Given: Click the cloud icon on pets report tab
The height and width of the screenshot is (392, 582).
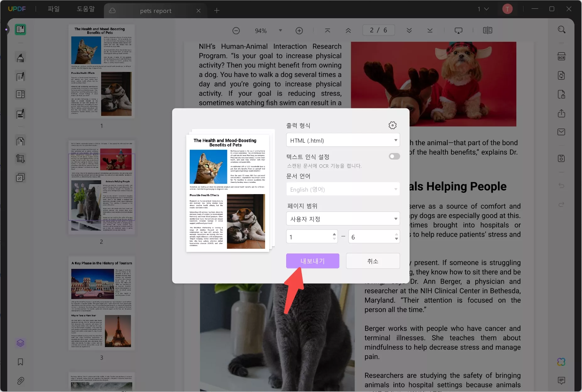Looking at the screenshot, I should click(112, 11).
